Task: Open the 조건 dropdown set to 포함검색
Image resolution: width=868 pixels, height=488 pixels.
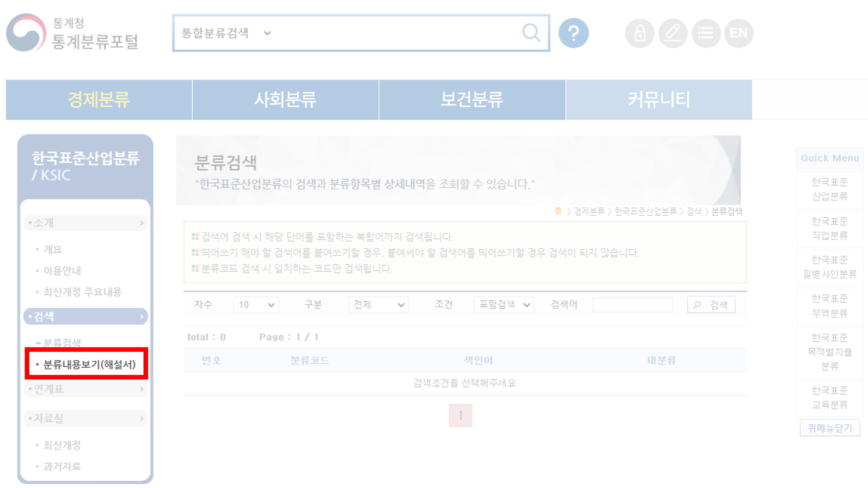Action: 503,305
